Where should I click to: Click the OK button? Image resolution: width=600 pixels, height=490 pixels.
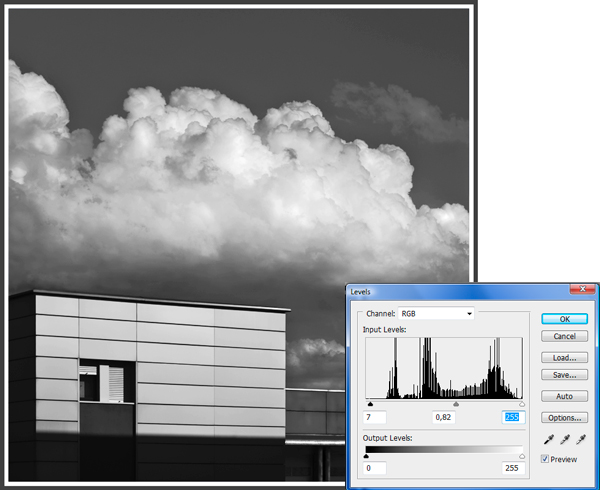pos(564,319)
